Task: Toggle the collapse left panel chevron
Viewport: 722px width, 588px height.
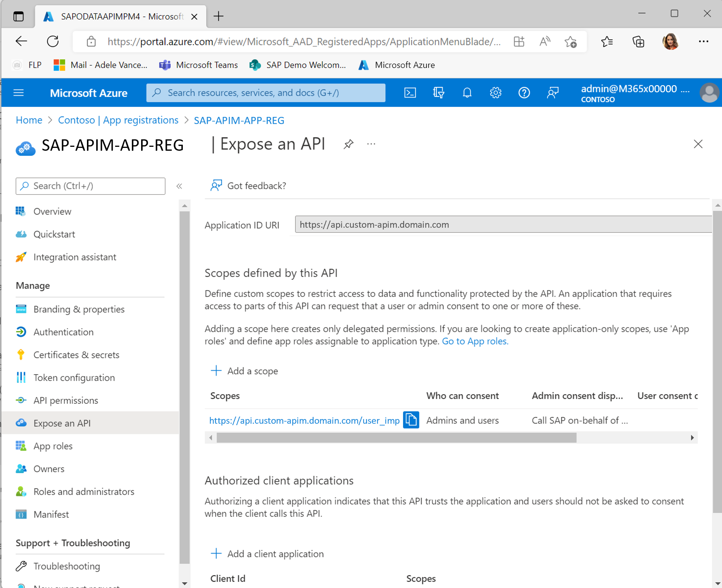Action: click(179, 186)
